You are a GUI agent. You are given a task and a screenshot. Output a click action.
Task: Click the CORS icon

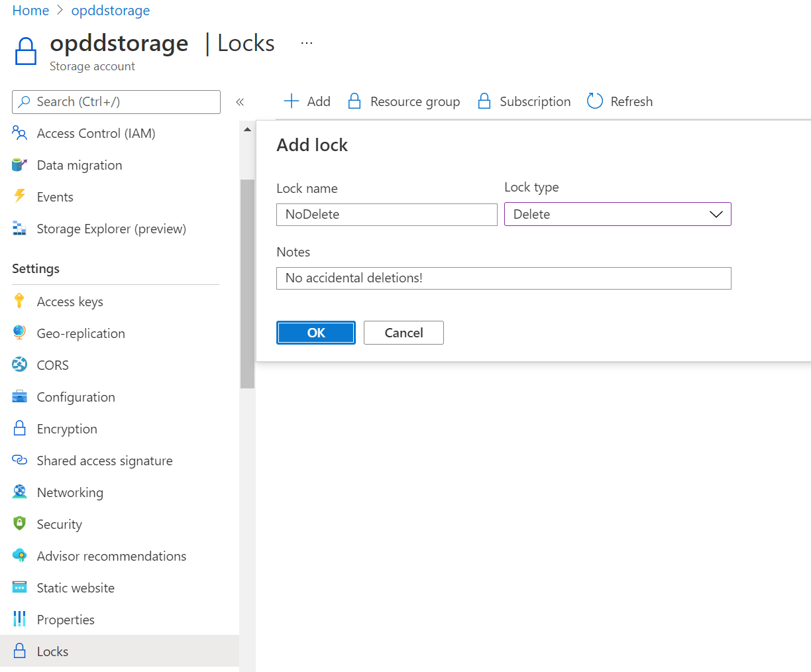click(19, 365)
